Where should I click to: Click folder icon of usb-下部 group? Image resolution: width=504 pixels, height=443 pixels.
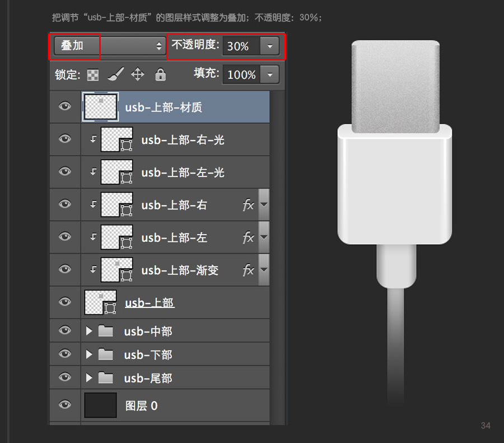[106, 355]
